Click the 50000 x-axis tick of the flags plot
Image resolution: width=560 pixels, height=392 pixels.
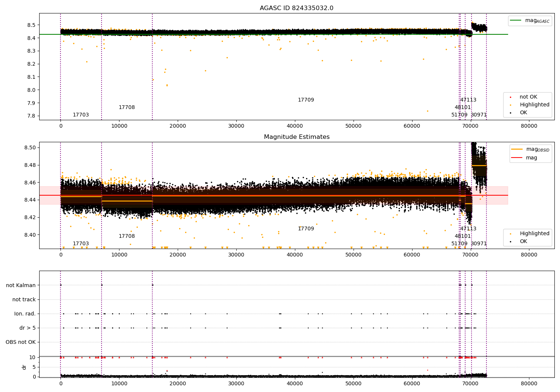point(354,383)
